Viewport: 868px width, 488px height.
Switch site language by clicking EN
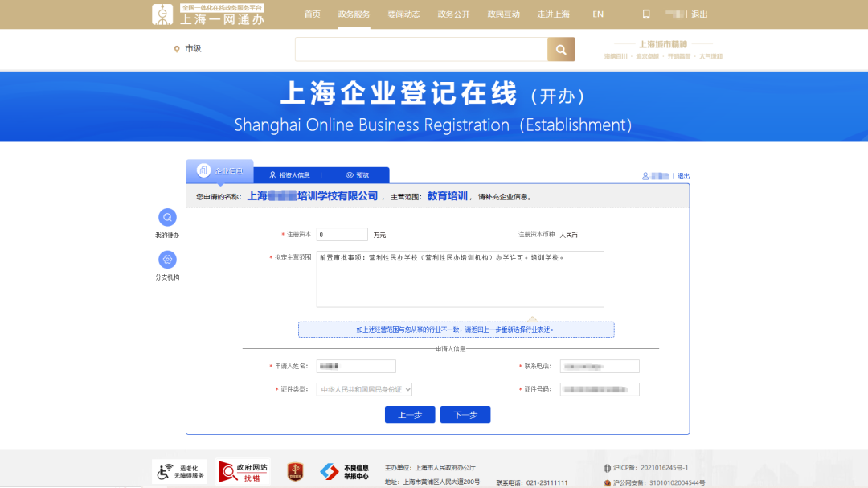(597, 14)
